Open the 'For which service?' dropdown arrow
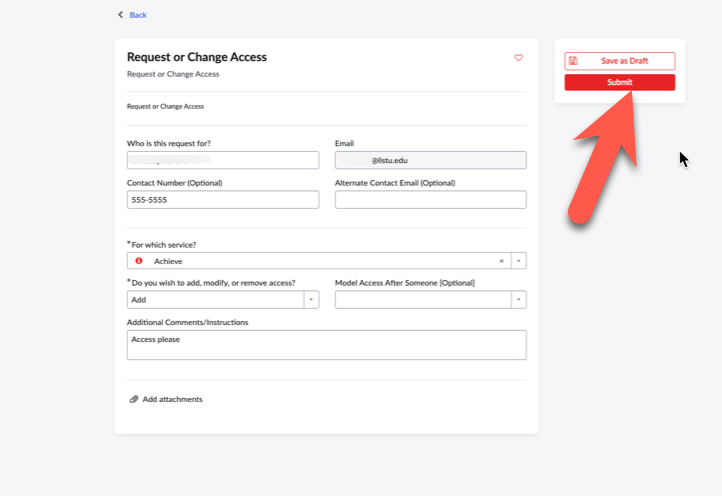Screen dimensions: 722x496 coord(518,261)
